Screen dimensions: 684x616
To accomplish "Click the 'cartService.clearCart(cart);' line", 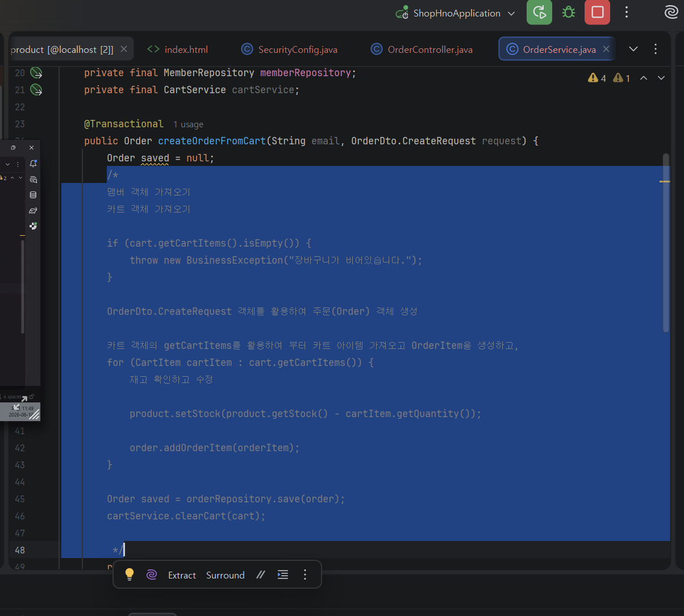I will point(186,516).
